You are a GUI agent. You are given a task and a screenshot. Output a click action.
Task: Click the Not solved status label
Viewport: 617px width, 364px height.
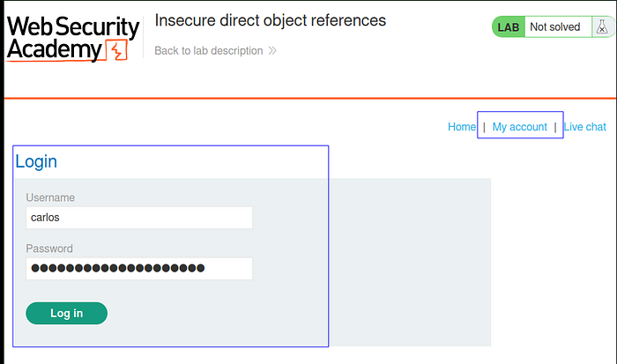[554, 26]
